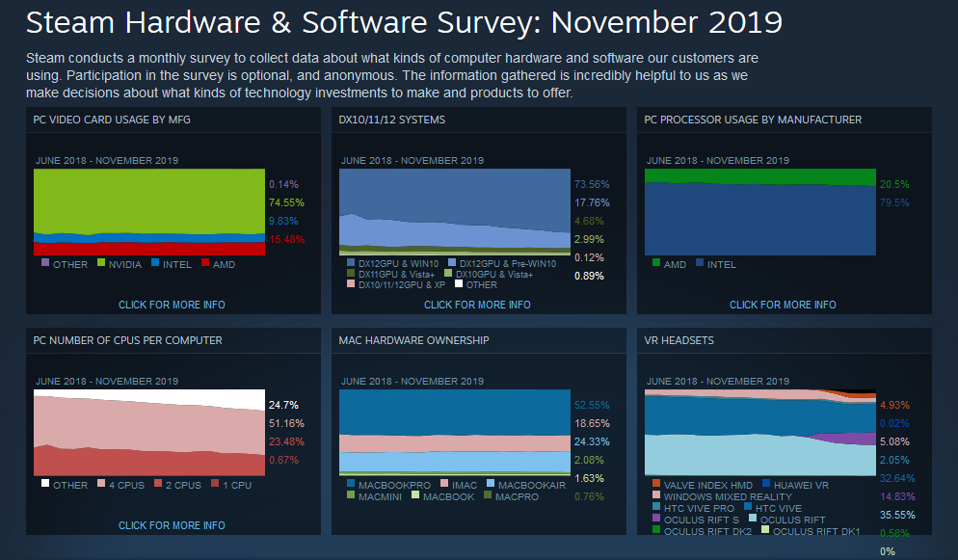Click the Steam Hardware & Software Survey heading
This screenshot has width=958, height=560.
coord(404,22)
